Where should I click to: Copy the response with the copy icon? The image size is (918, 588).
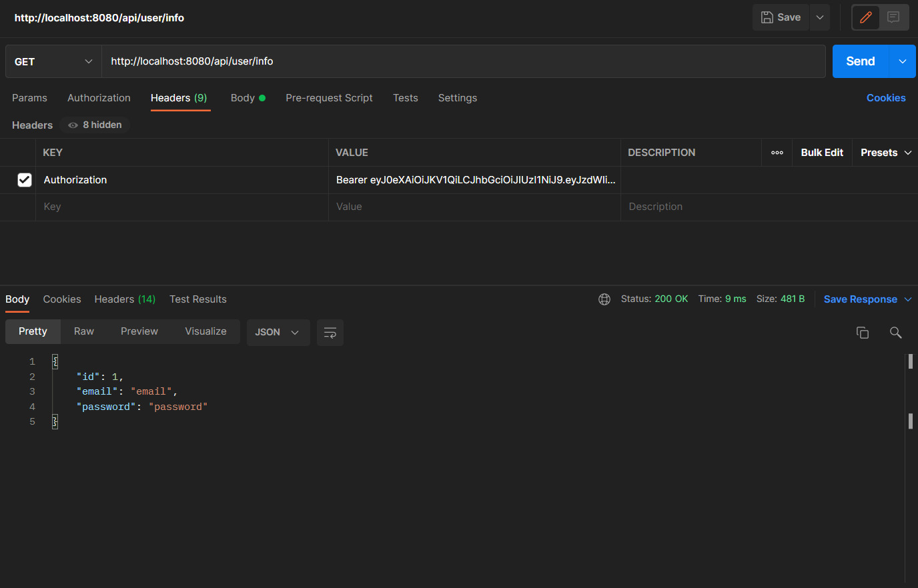click(x=863, y=333)
